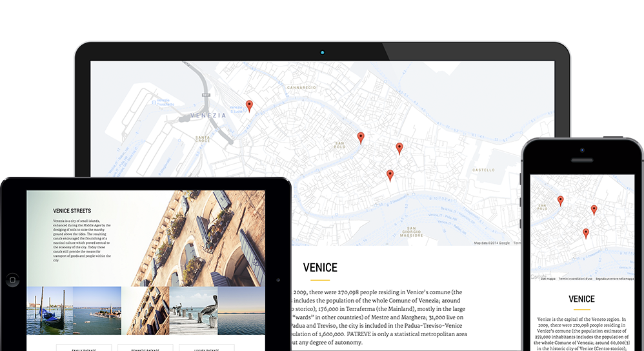
Task: Choose the Romantic Package button
Action: click(x=145, y=348)
